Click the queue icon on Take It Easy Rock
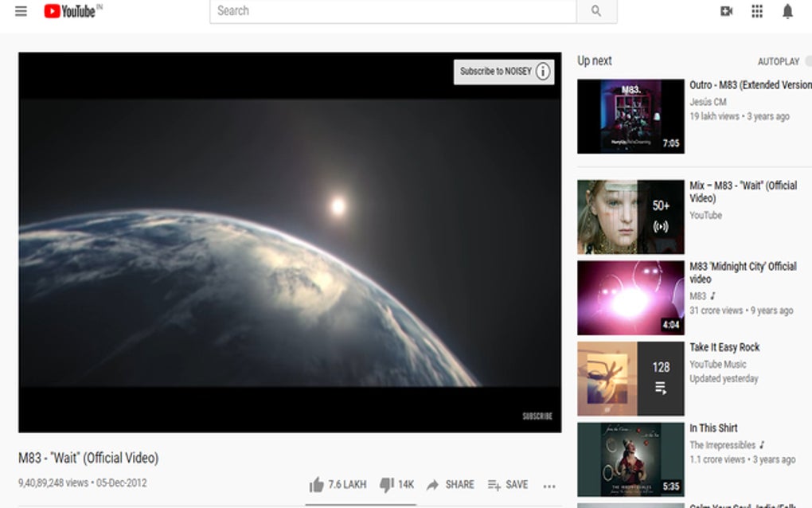The height and width of the screenshot is (508, 812). (x=659, y=385)
